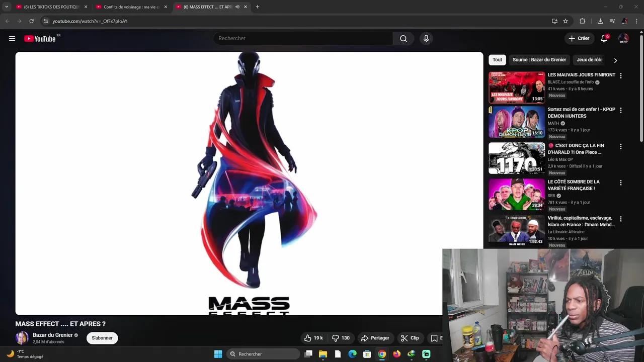Open Microsoft Store from the taskbar
644x362 pixels.
click(367, 354)
